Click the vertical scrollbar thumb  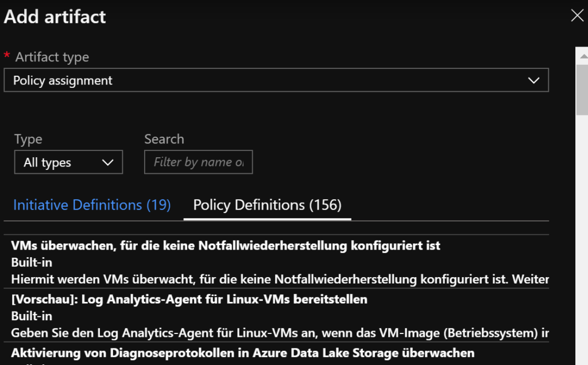click(x=582, y=90)
